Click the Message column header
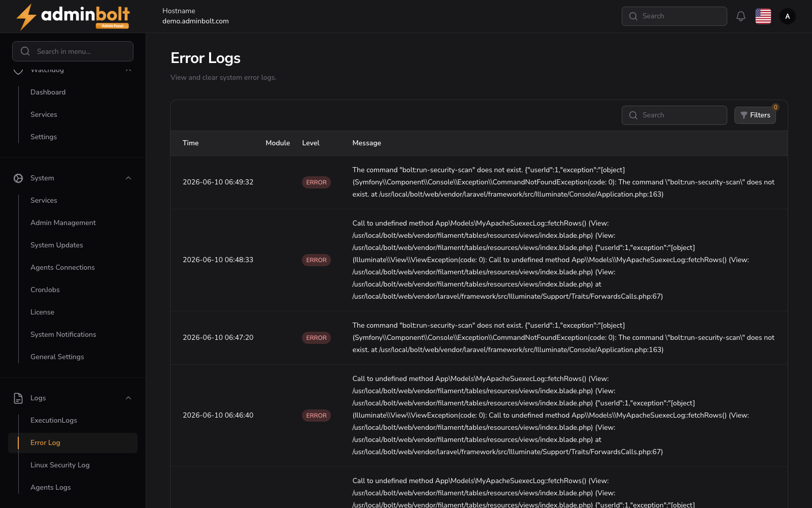This screenshot has height=508, width=812. 366,143
